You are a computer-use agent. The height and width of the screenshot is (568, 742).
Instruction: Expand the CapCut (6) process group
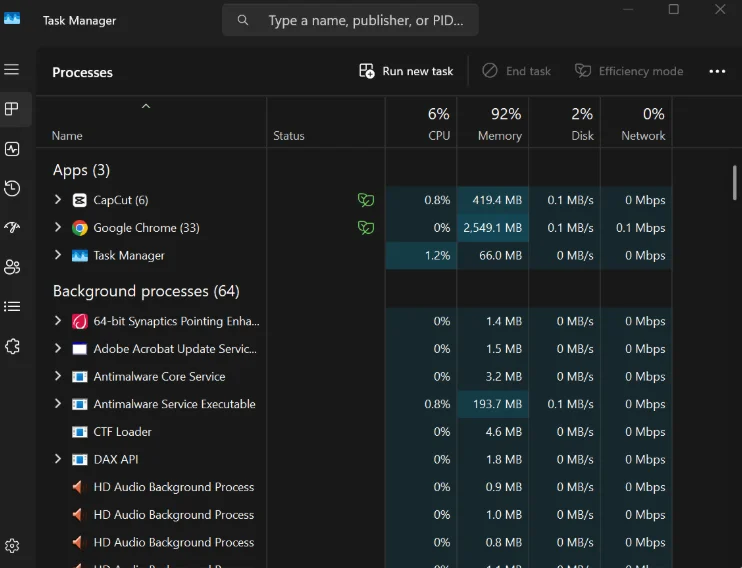pos(58,199)
